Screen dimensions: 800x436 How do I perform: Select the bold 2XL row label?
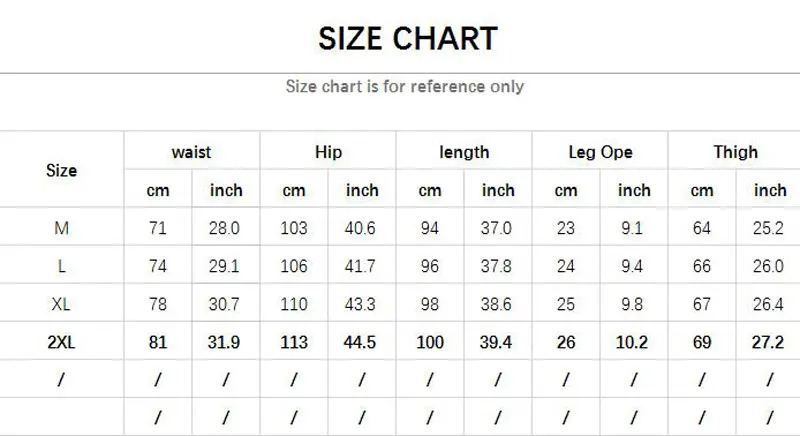(x=61, y=342)
